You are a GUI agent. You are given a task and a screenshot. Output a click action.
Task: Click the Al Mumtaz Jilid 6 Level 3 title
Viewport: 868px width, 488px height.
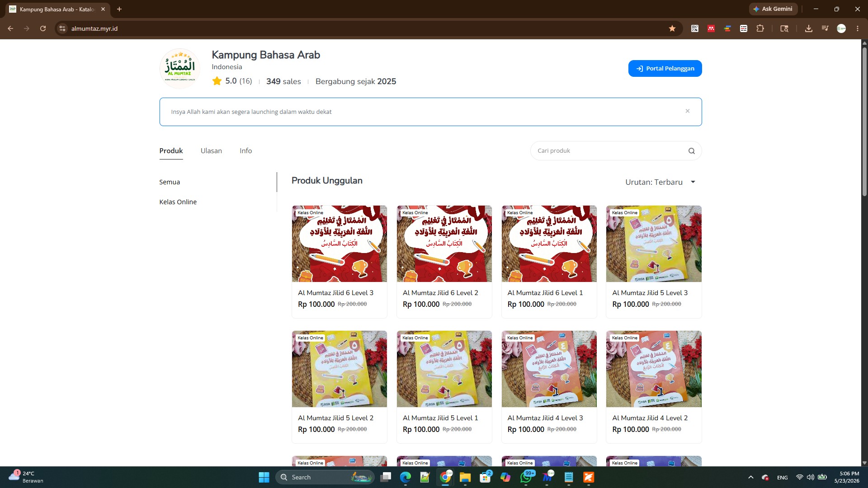click(x=335, y=293)
